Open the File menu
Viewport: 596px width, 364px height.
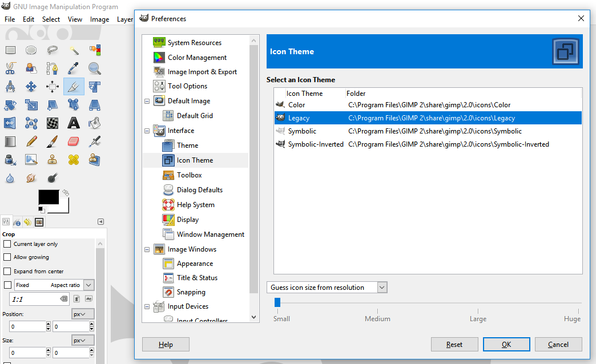10,19
